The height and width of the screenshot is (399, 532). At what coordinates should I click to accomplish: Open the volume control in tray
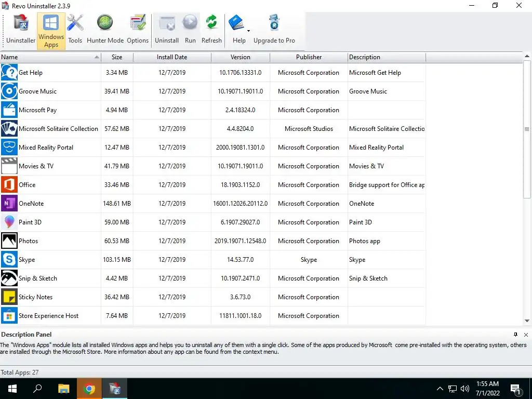point(465,389)
